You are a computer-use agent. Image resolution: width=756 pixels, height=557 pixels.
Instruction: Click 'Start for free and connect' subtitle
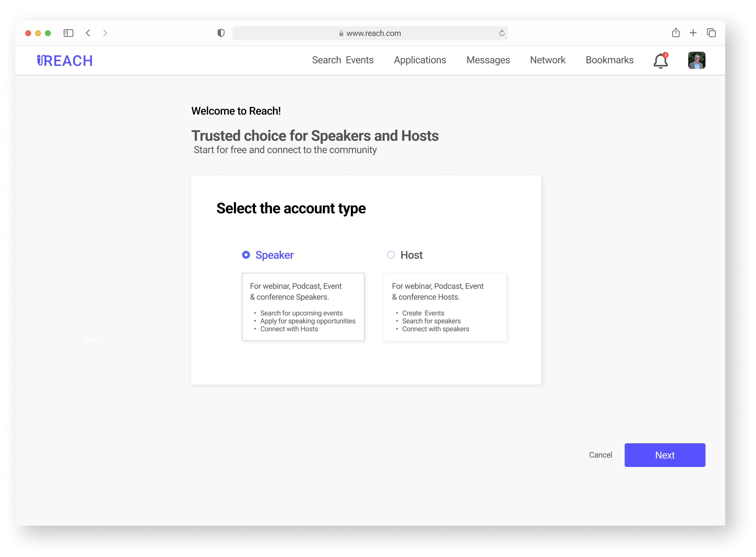click(x=285, y=150)
